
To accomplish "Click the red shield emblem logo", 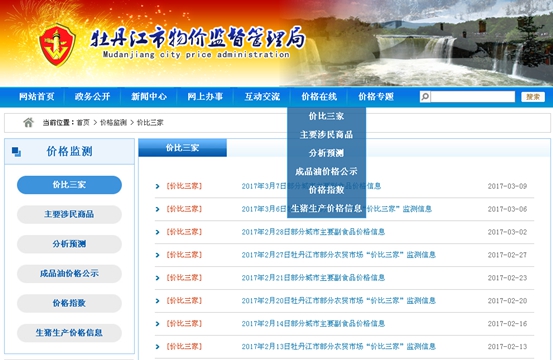I will [57, 45].
